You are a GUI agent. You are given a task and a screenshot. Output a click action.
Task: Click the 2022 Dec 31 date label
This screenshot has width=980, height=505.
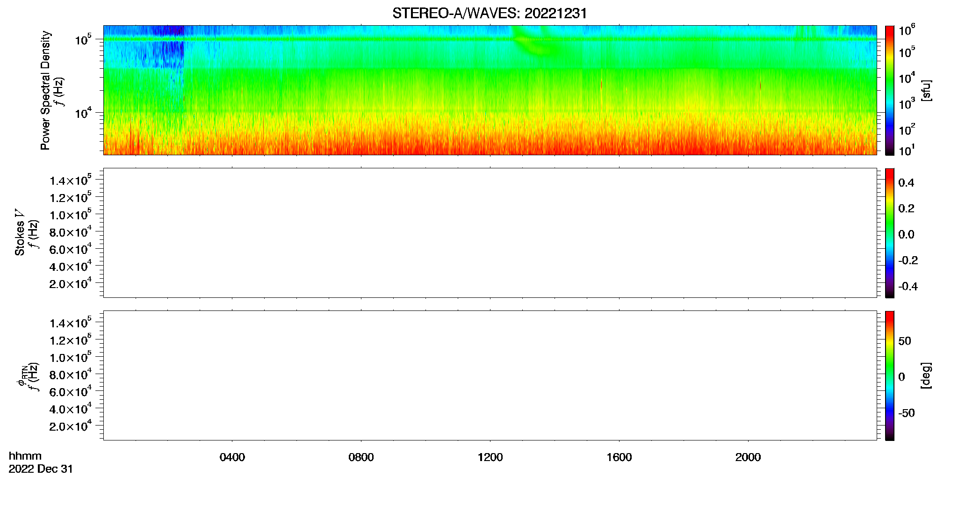coord(41,469)
